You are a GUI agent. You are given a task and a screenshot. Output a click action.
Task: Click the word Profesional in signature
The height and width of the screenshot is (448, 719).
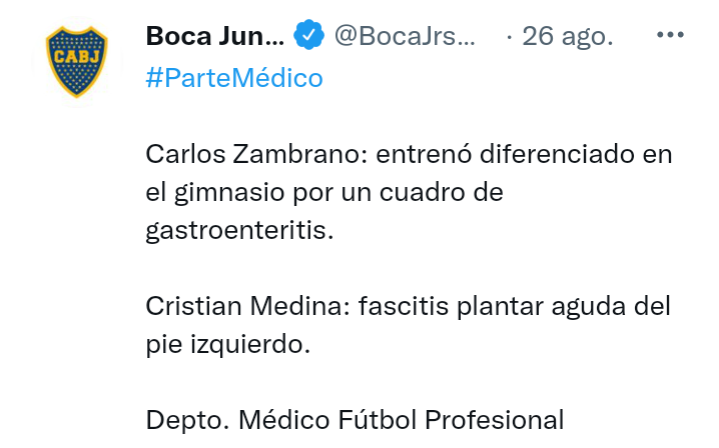pos(494,420)
